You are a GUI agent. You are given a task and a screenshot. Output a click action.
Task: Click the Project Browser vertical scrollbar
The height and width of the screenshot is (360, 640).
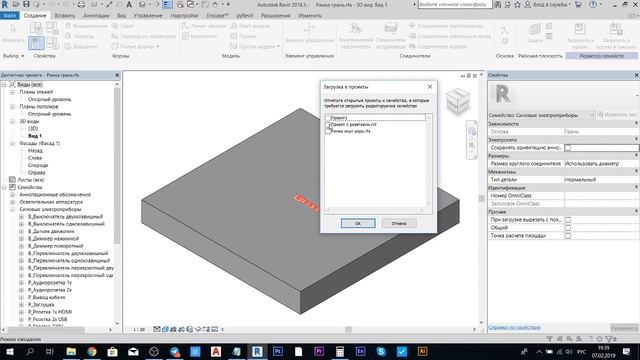pos(117,165)
